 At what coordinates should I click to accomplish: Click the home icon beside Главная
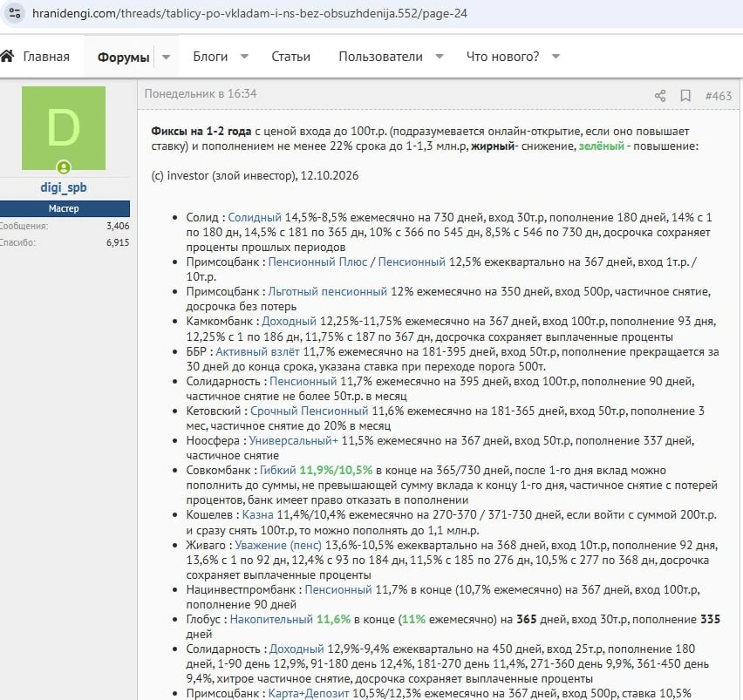7,56
